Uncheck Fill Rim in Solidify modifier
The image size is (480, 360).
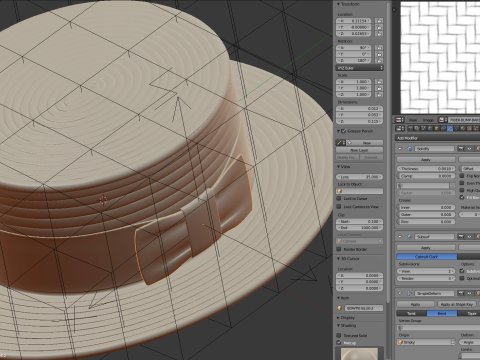462,197
